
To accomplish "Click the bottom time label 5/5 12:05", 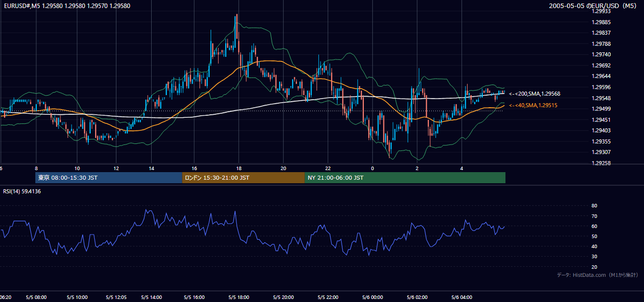I will pos(116,297).
